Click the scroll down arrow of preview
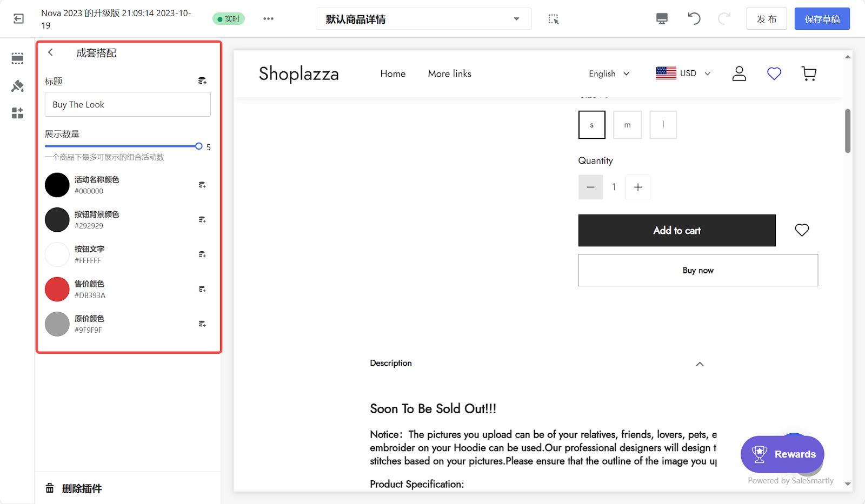 coord(848,484)
